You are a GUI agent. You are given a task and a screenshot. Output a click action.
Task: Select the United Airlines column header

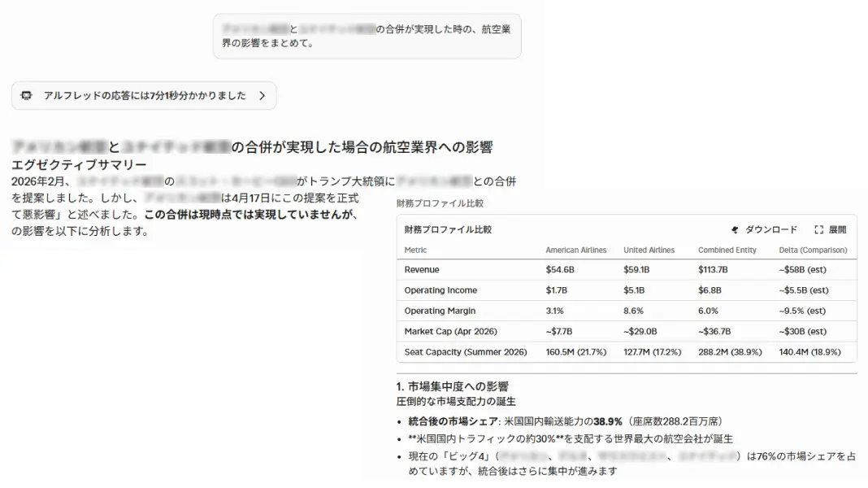point(649,250)
